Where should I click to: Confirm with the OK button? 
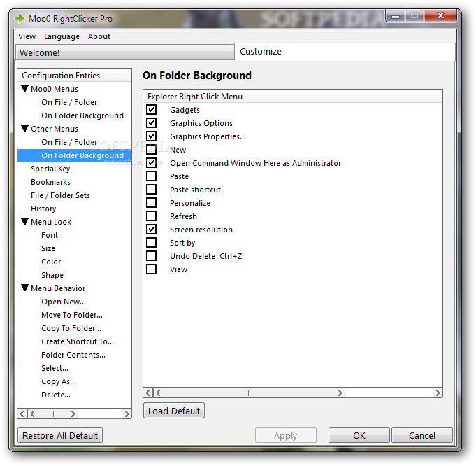pos(359,435)
